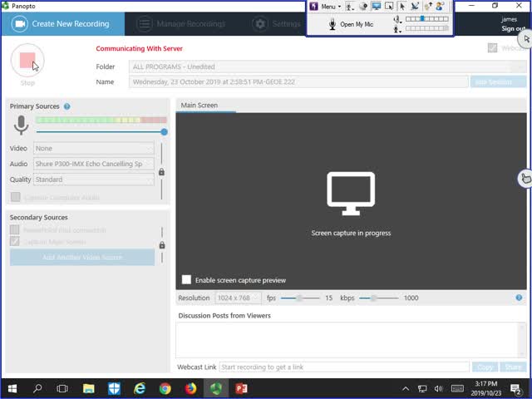Toggle Capture Main Screen checkbox
The image size is (532, 399).
pyautogui.click(x=15, y=242)
